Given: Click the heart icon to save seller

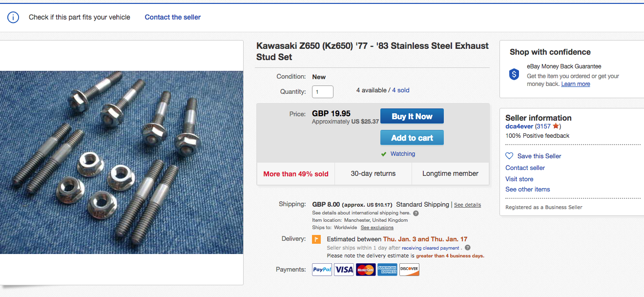Looking at the screenshot, I should 509,156.
